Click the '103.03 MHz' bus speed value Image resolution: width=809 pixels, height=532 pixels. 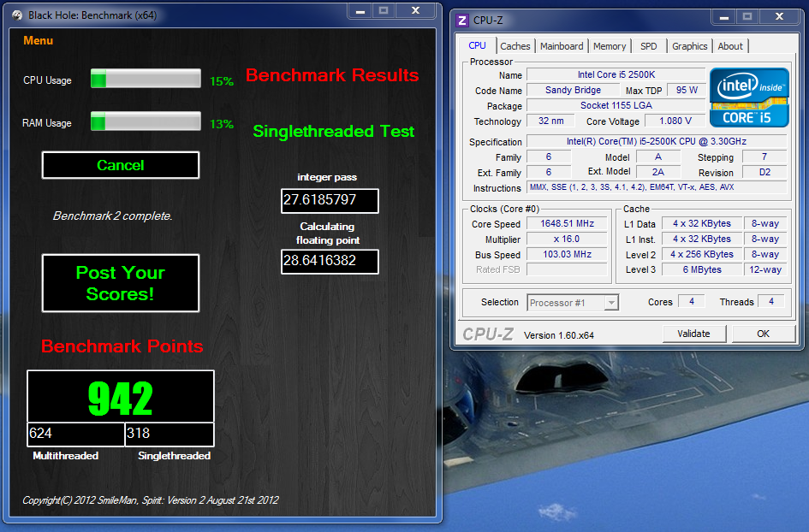[x=567, y=255]
